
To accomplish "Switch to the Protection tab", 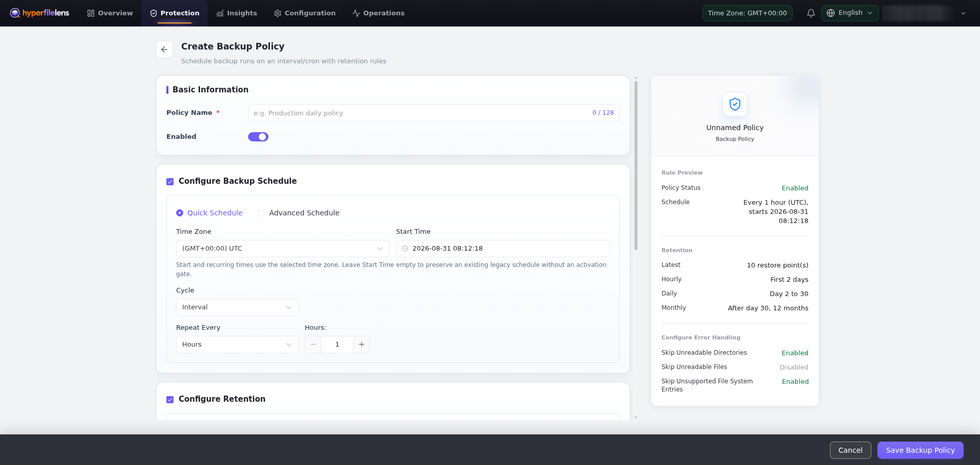I will click(175, 13).
